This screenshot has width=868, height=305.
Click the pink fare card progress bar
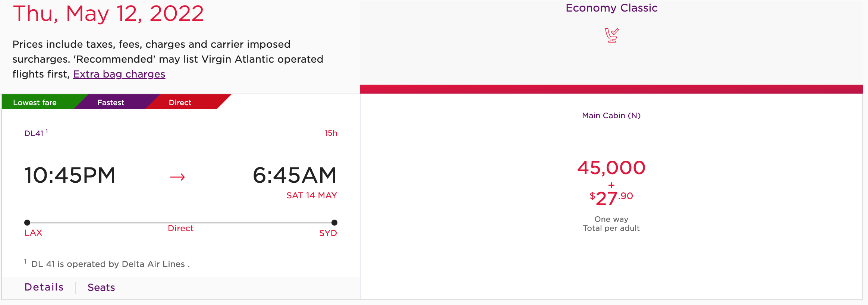click(614, 89)
